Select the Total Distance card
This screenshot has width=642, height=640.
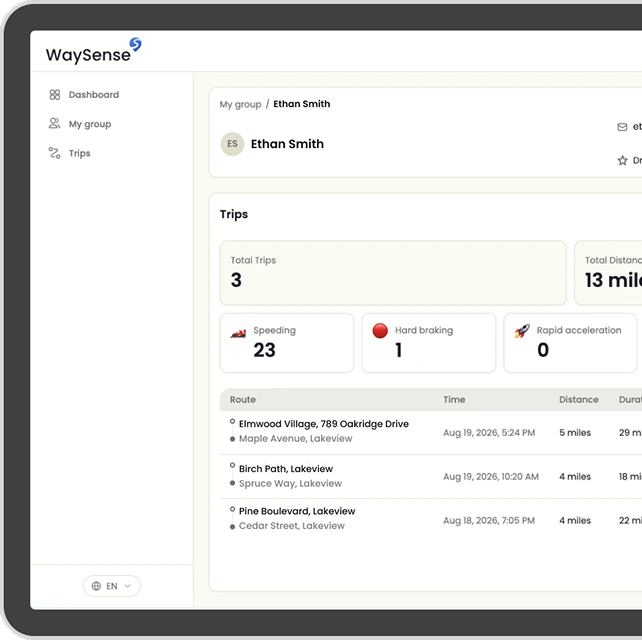608,273
